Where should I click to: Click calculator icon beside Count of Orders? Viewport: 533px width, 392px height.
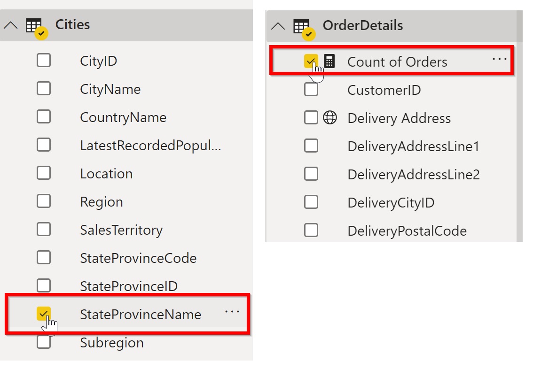(x=329, y=61)
